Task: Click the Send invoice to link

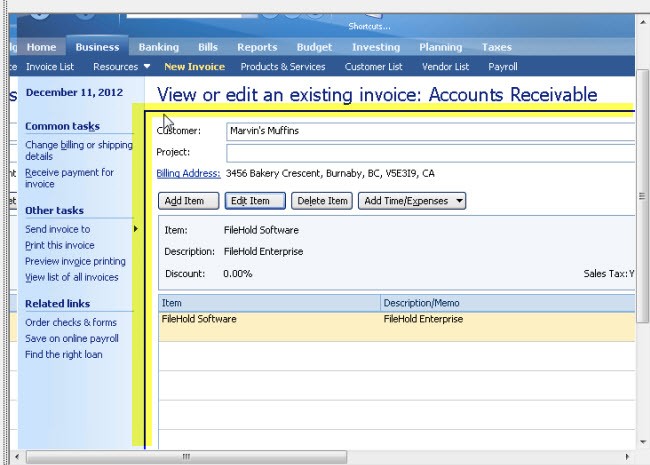Action: (x=58, y=229)
